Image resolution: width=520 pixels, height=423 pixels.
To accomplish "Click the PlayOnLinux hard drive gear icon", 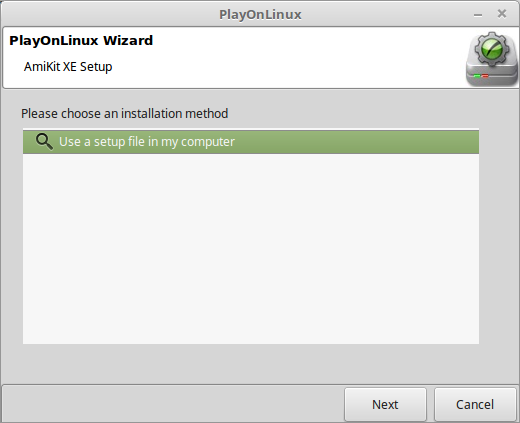I will (492, 59).
